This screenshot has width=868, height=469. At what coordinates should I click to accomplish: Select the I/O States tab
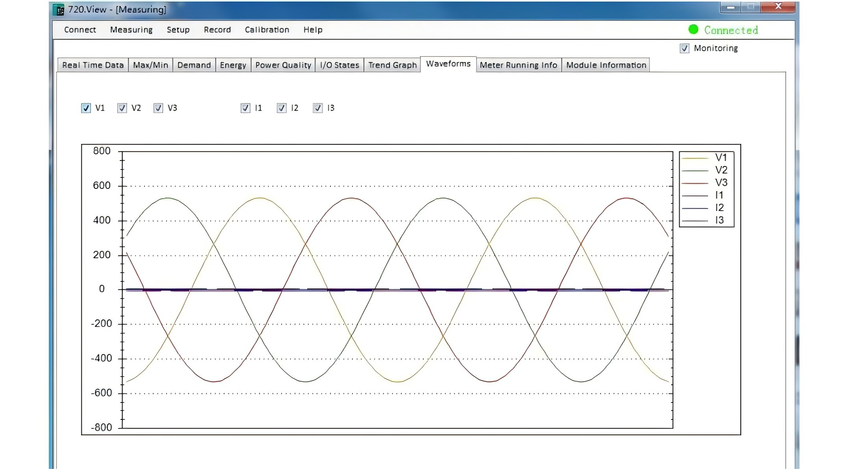(x=339, y=65)
